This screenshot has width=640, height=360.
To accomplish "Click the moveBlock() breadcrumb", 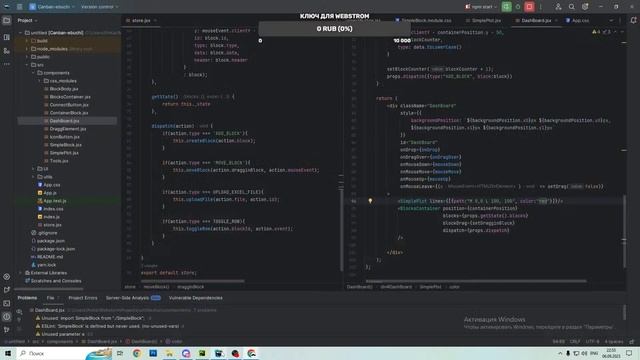I will [156, 287].
